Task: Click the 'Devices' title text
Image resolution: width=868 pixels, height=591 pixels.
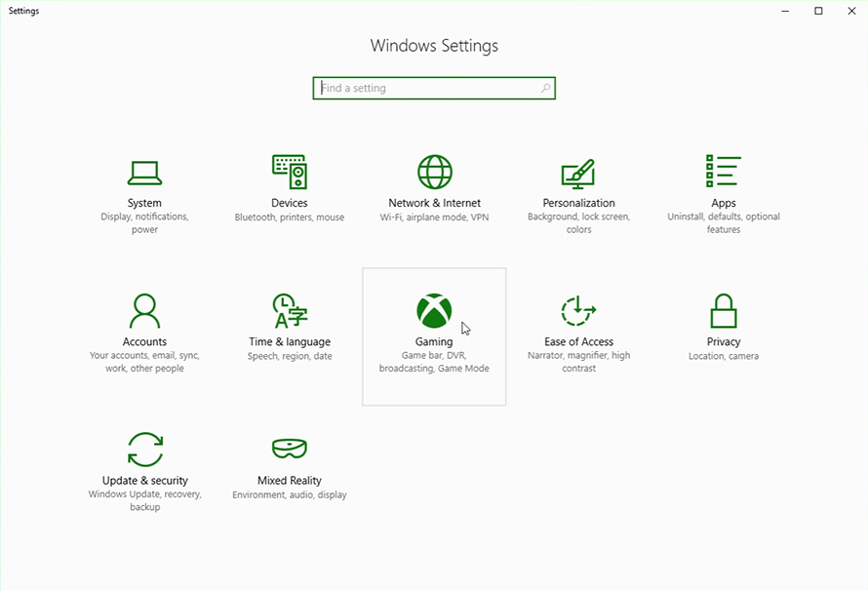Action: pyautogui.click(x=290, y=203)
